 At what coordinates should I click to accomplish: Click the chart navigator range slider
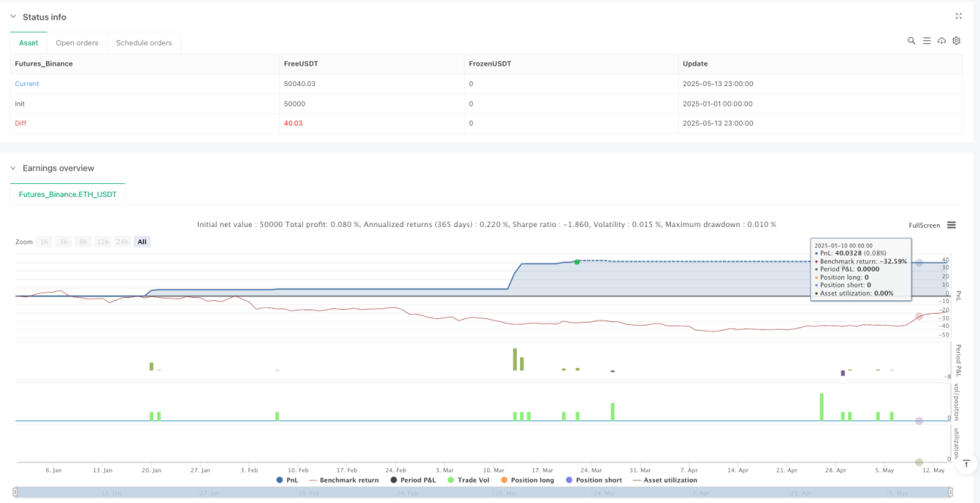482,492
